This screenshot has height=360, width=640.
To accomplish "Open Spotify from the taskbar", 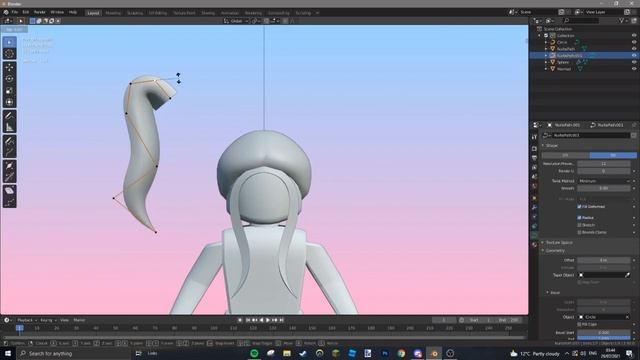I will (254, 353).
